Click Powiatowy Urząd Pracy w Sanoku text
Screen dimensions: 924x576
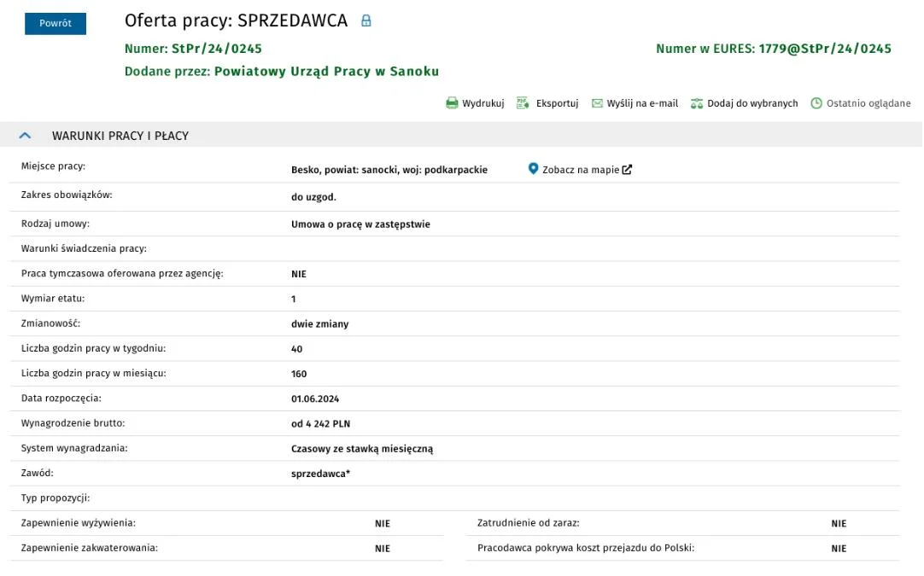pyautogui.click(x=326, y=72)
